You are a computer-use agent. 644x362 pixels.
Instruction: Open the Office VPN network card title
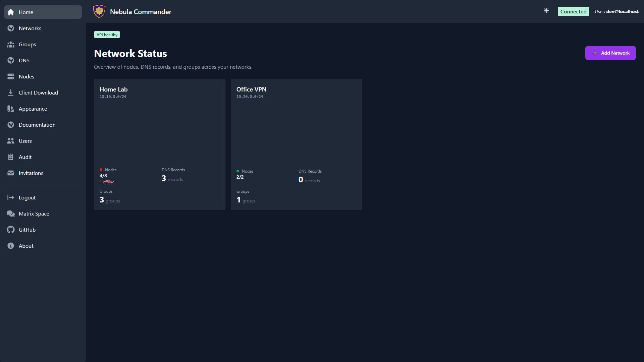coord(251,89)
